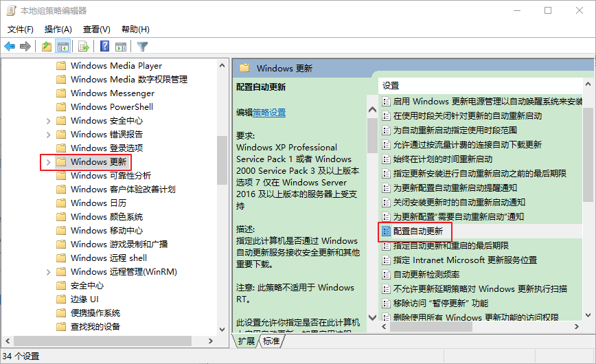Select 为更新配置自动重新启动提醒通知 setting

(455, 188)
